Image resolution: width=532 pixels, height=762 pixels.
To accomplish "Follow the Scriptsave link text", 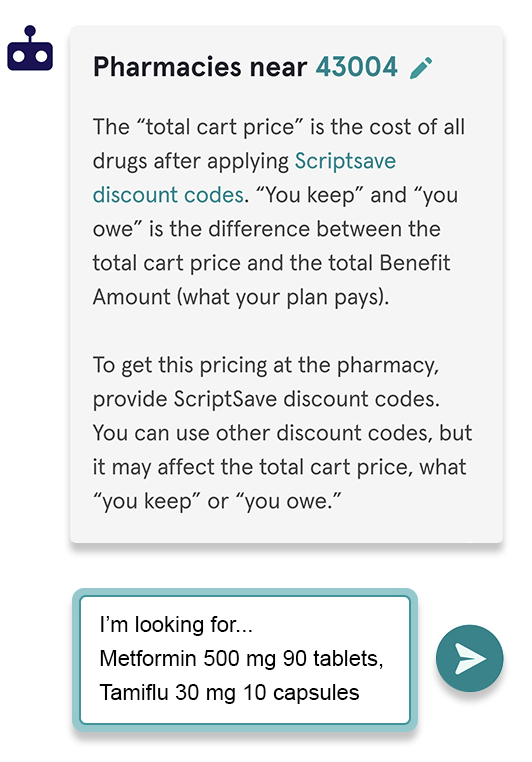I will click(x=345, y=161).
